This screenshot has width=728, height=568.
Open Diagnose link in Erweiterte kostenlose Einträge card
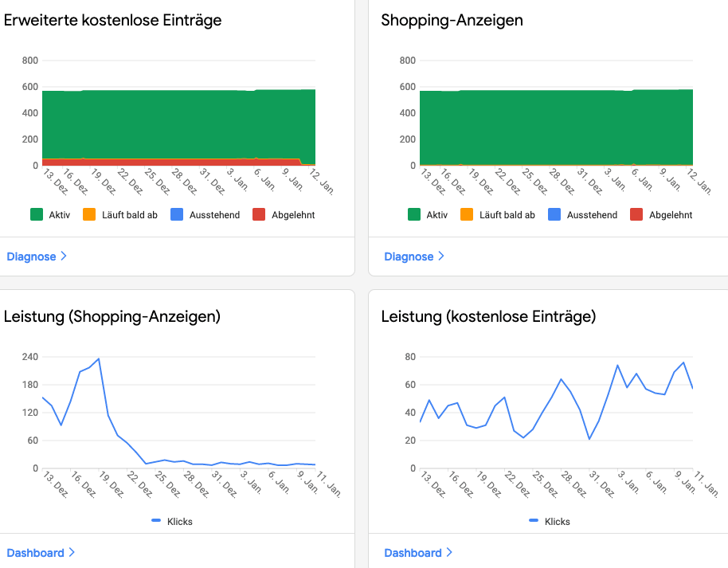click(32, 257)
